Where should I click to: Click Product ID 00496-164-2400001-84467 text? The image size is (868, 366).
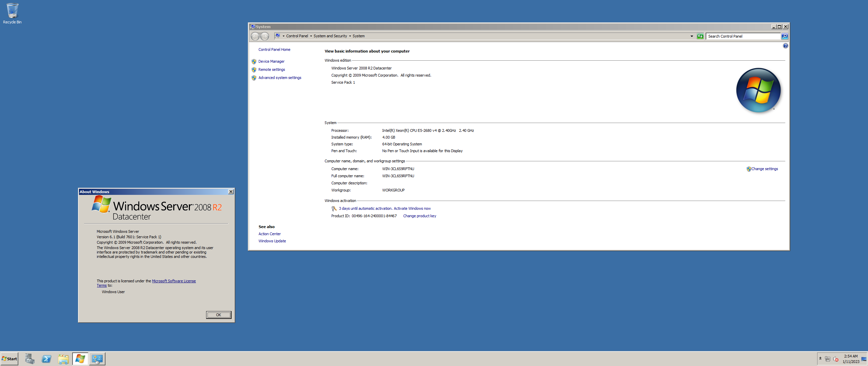[x=364, y=216]
